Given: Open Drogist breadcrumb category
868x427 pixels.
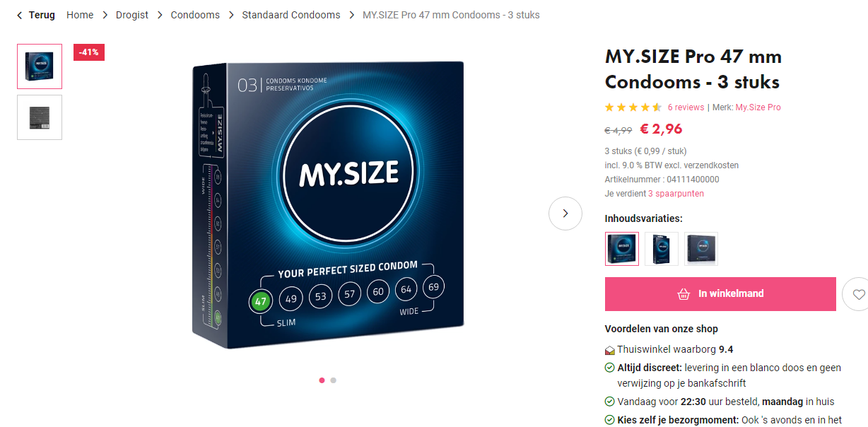Looking at the screenshot, I should tap(132, 15).
